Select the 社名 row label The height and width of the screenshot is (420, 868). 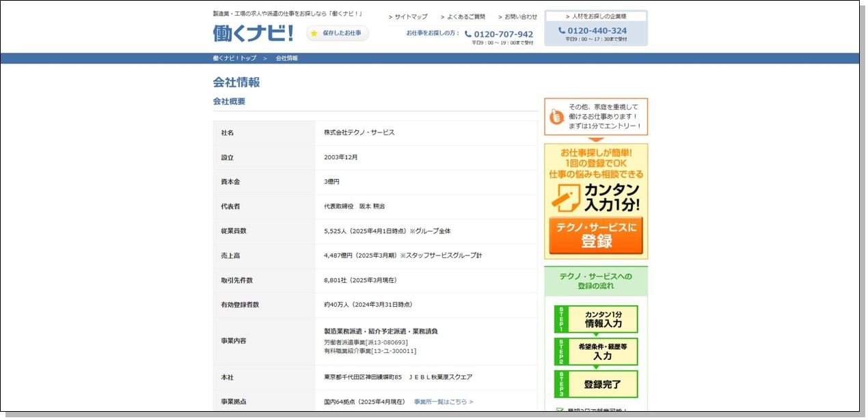tap(228, 132)
